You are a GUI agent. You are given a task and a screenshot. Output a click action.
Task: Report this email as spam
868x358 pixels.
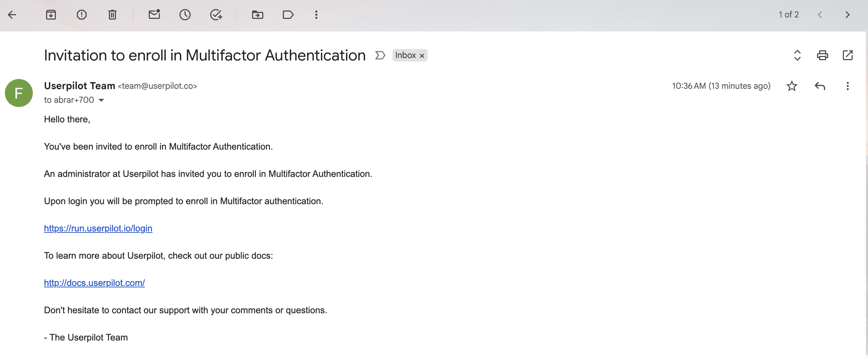[82, 15]
